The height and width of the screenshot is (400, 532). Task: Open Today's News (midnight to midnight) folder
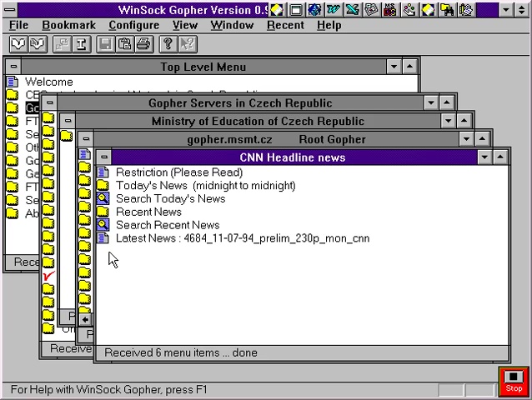[x=206, y=186]
